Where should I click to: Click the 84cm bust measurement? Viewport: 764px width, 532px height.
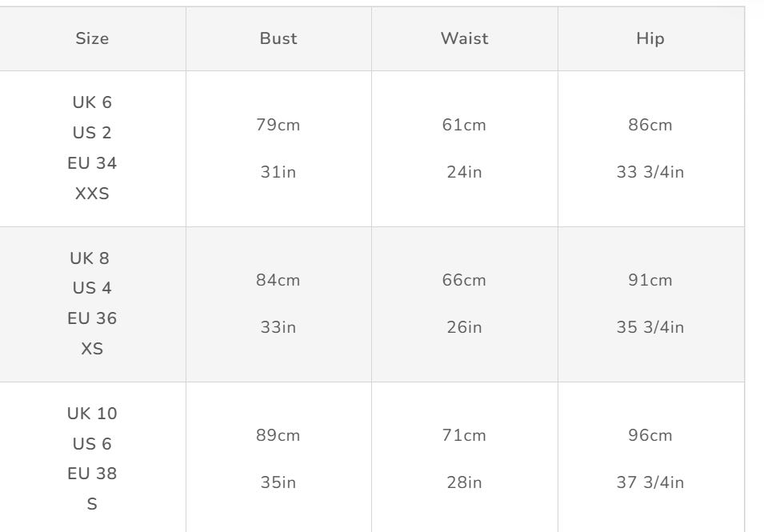pos(278,280)
